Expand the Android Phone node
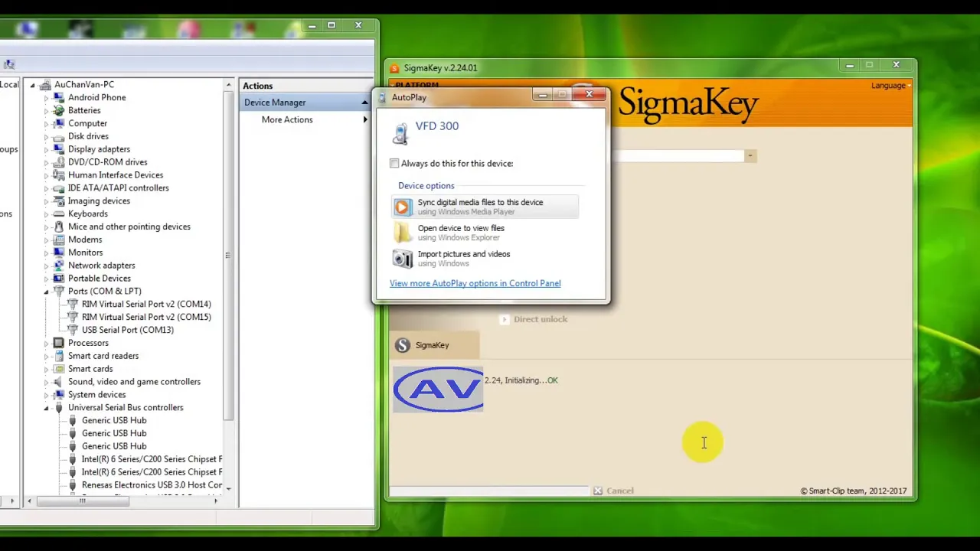Viewport: 980px width, 551px height. tap(46, 98)
